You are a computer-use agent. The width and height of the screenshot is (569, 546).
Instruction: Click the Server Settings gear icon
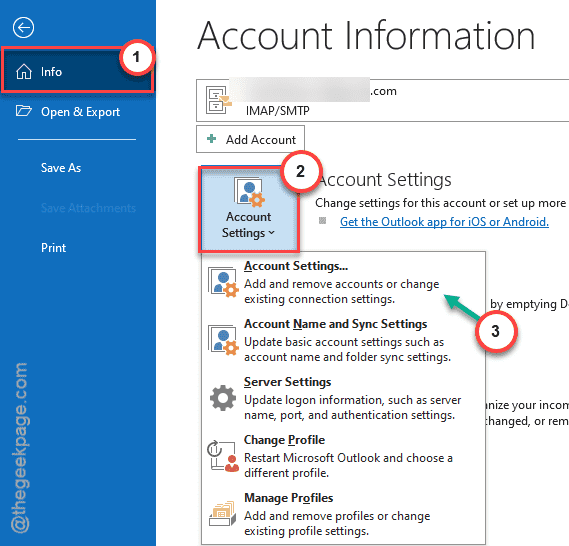pos(223,398)
